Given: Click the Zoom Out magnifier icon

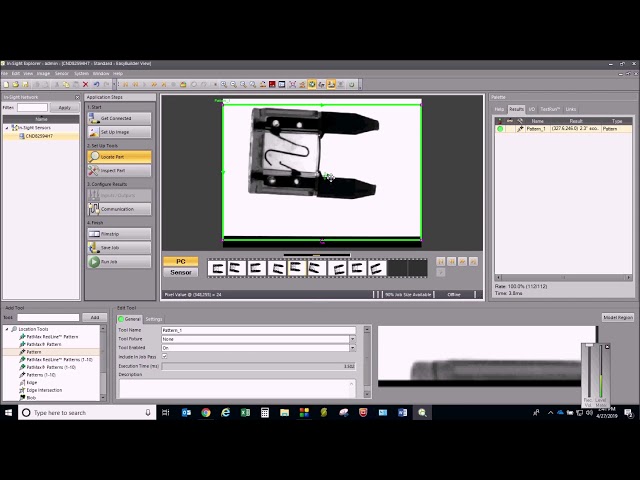Looking at the screenshot, I should point(233,84).
